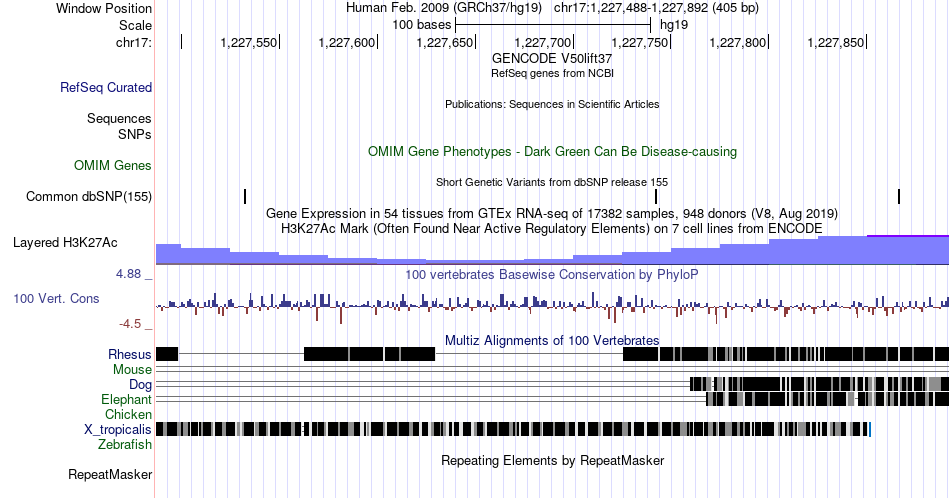Select the Common dbSNP(155) track label

point(89,196)
